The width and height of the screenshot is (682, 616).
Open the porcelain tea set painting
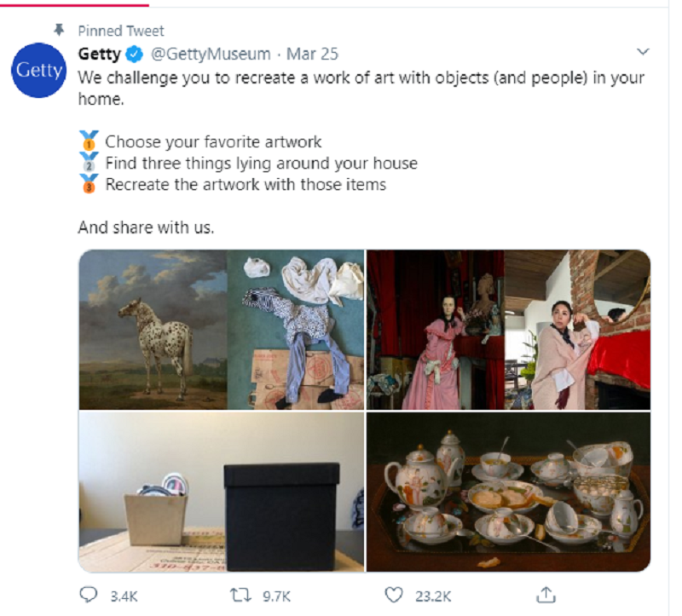(x=508, y=492)
